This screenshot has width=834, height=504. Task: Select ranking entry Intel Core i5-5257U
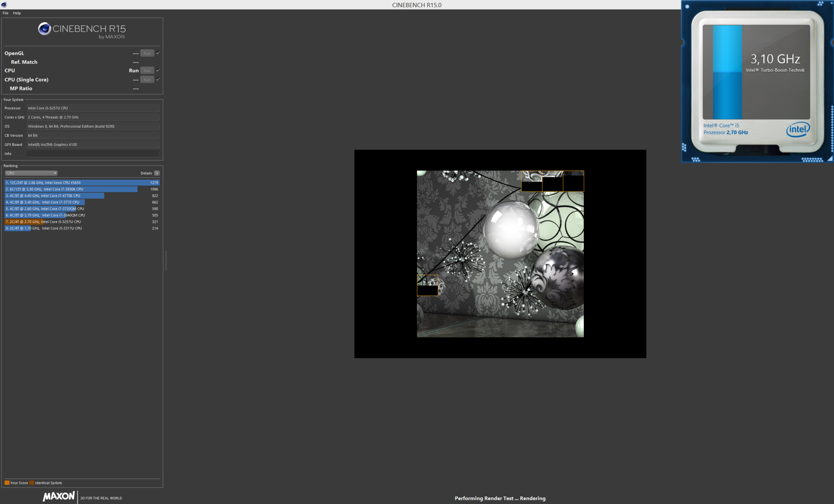[x=82, y=222]
